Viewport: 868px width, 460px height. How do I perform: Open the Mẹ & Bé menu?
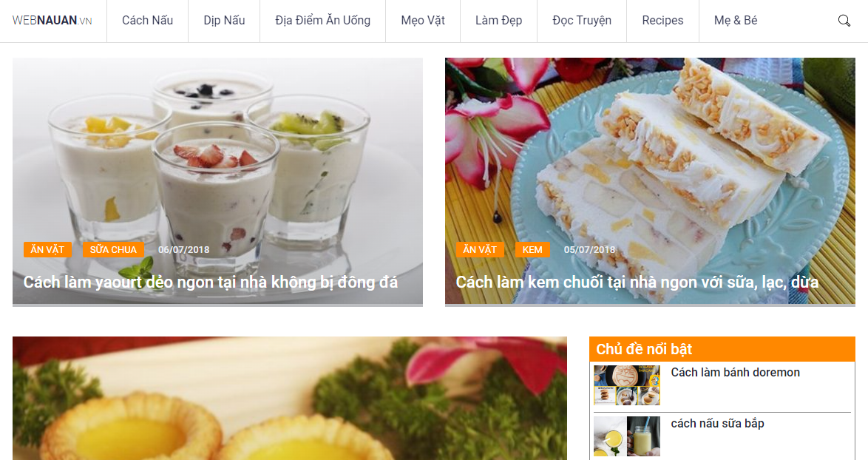(x=735, y=21)
